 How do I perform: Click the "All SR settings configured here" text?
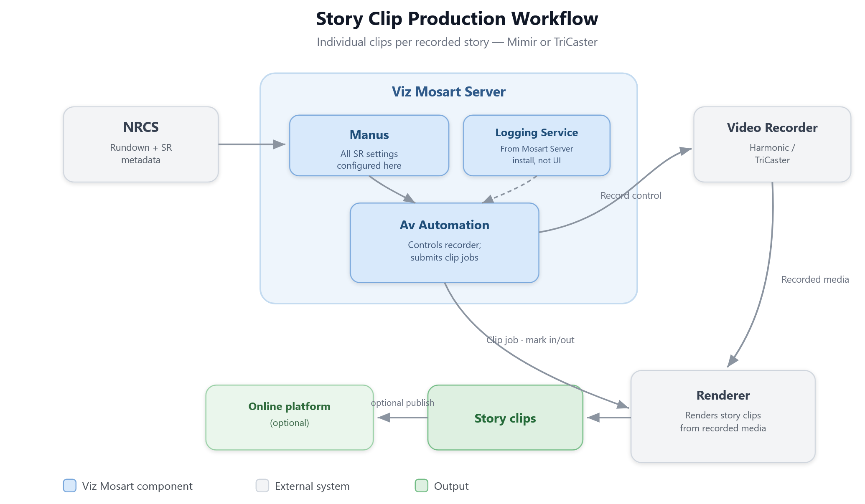(x=369, y=160)
